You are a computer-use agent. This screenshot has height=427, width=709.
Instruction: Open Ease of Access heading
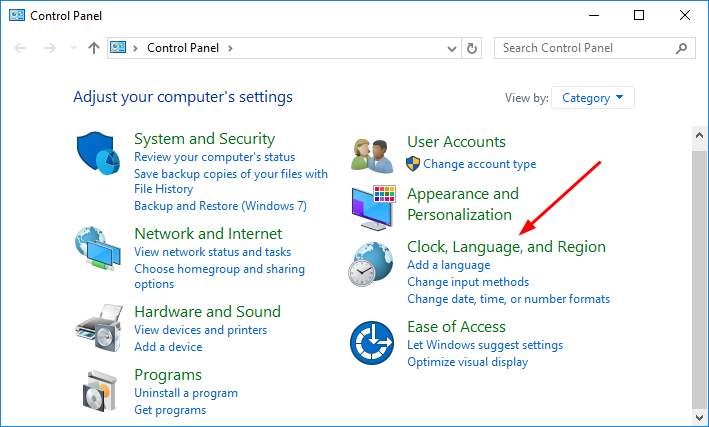click(x=456, y=327)
